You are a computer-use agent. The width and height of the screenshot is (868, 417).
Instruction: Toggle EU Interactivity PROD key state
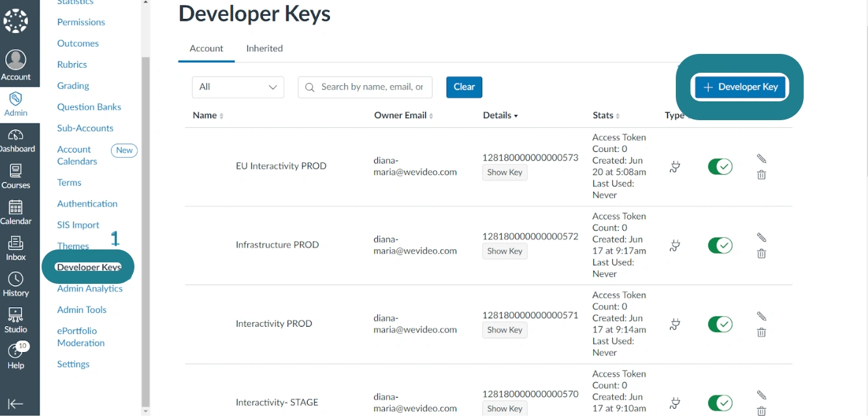click(720, 166)
